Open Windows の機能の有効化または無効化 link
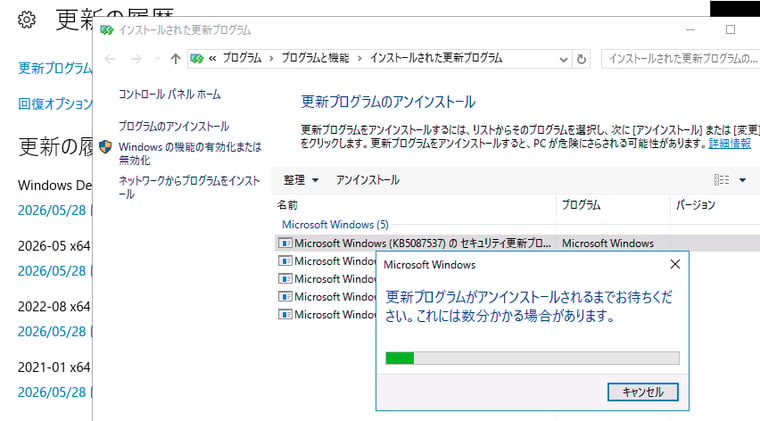Image resolution: width=760 pixels, height=421 pixels. tap(190, 154)
